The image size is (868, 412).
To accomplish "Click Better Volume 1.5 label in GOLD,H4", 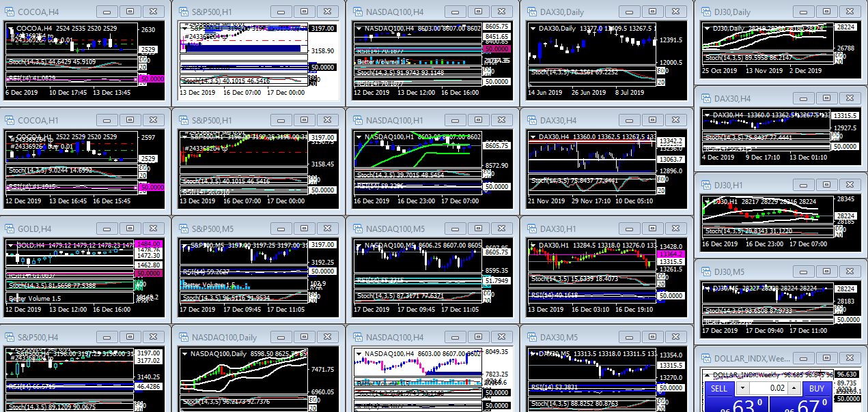I will coord(34,299).
